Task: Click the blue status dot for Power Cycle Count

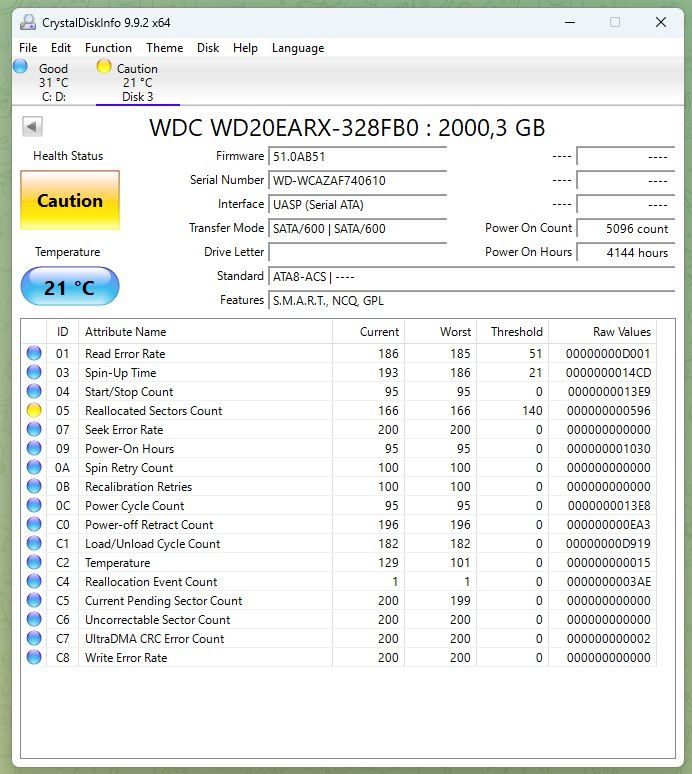Action: pos(34,505)
